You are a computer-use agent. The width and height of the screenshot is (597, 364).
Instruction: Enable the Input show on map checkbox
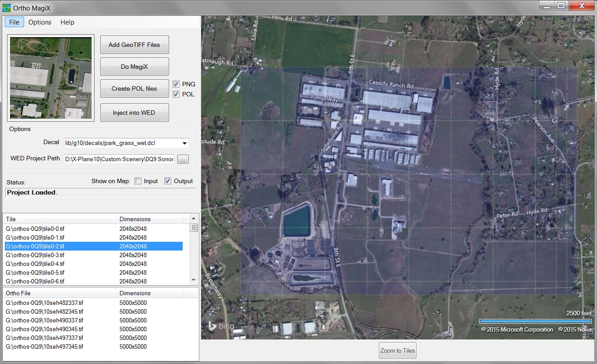138,181
